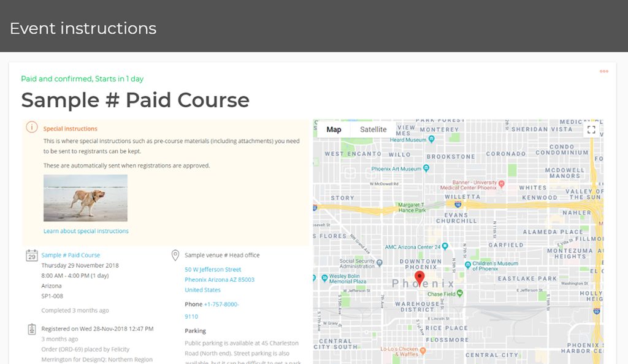The height and width of the screenshot is (364, 628).
Task: Click the United States address link
Action: tap(202, 290)
